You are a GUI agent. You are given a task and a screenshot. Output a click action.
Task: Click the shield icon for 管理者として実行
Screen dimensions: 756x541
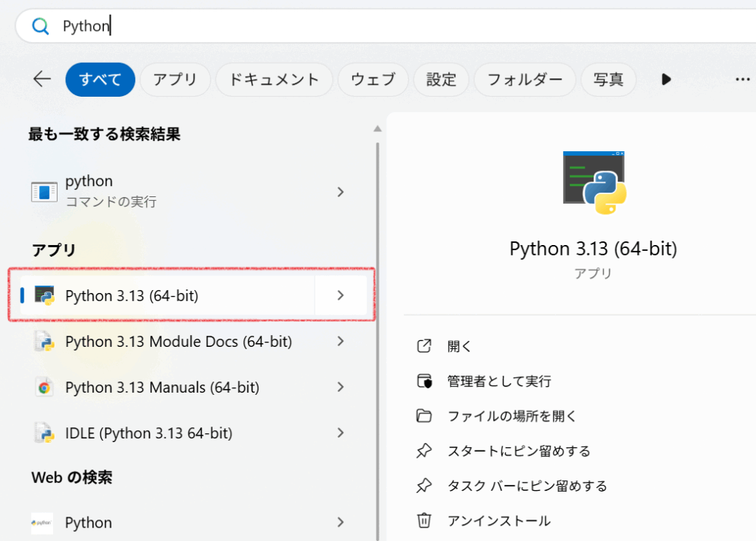[x=424, y=381]
